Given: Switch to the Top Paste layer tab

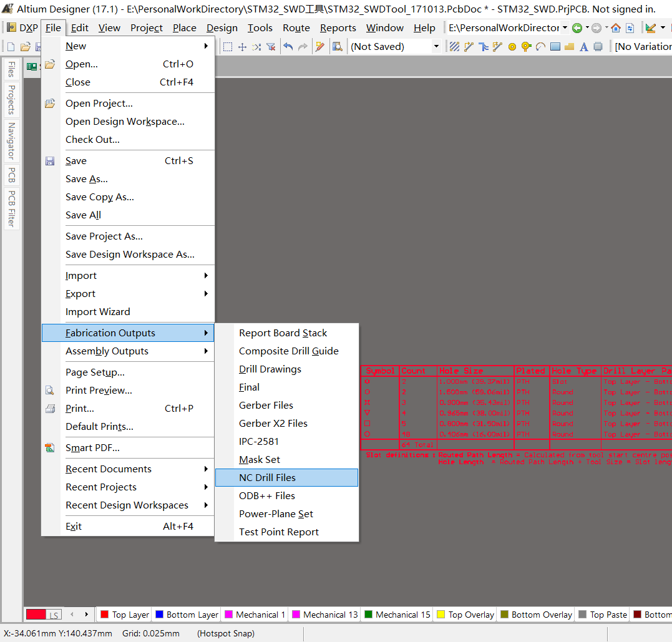Looking at the screenshot, I should [603, 615].
